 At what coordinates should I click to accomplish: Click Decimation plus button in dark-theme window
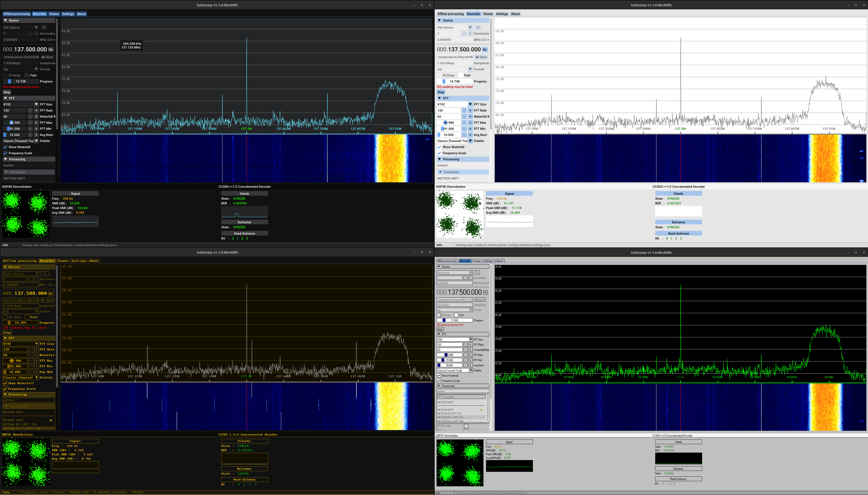36,34
